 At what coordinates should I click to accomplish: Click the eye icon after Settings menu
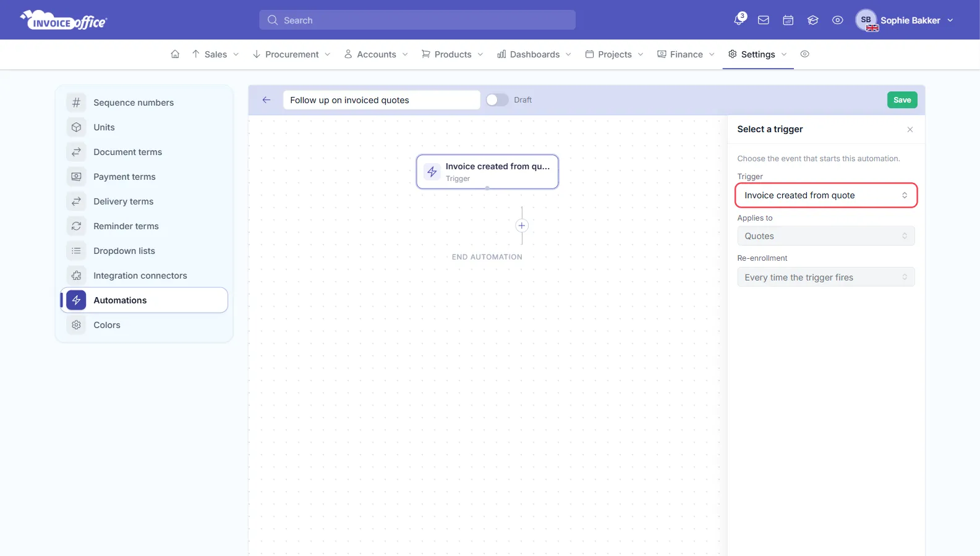pos(804,54)
